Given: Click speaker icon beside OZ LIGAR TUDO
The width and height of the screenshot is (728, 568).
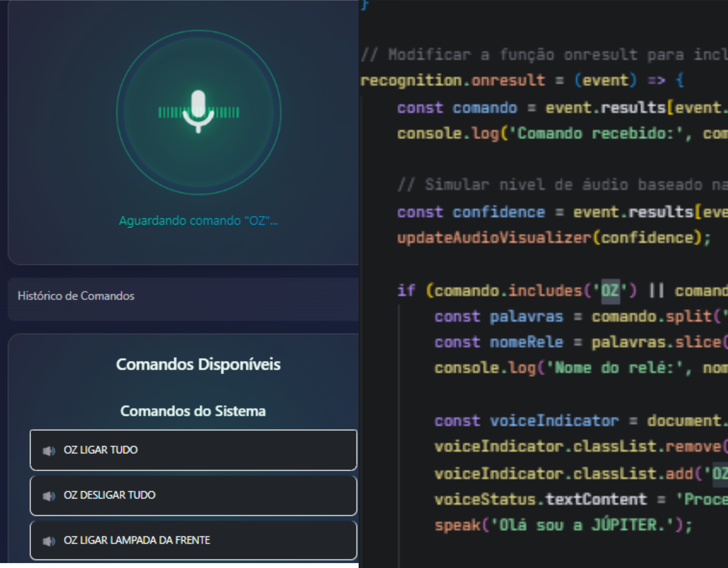Looking at the screenshot, I should (x=49, y=451).
